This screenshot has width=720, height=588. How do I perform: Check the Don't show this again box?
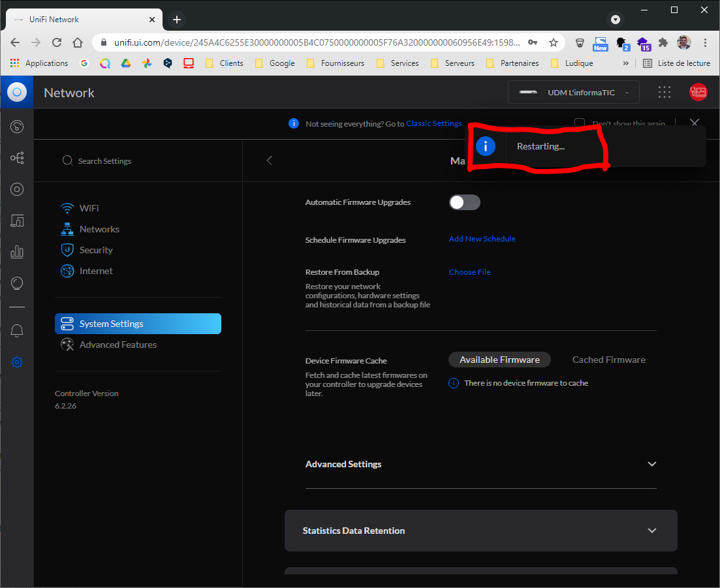coord(579,123)
